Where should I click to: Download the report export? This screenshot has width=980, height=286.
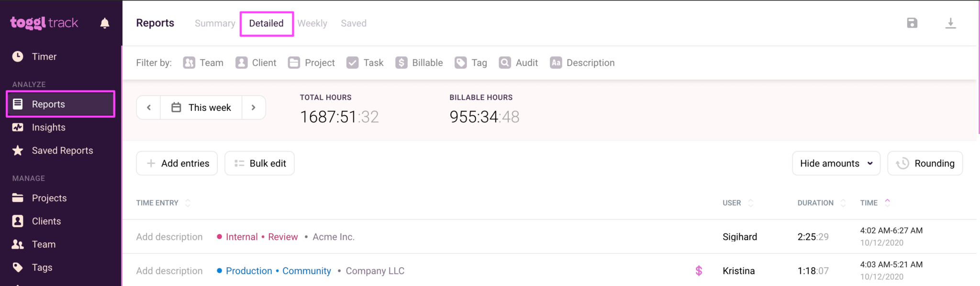click(950, 22)
